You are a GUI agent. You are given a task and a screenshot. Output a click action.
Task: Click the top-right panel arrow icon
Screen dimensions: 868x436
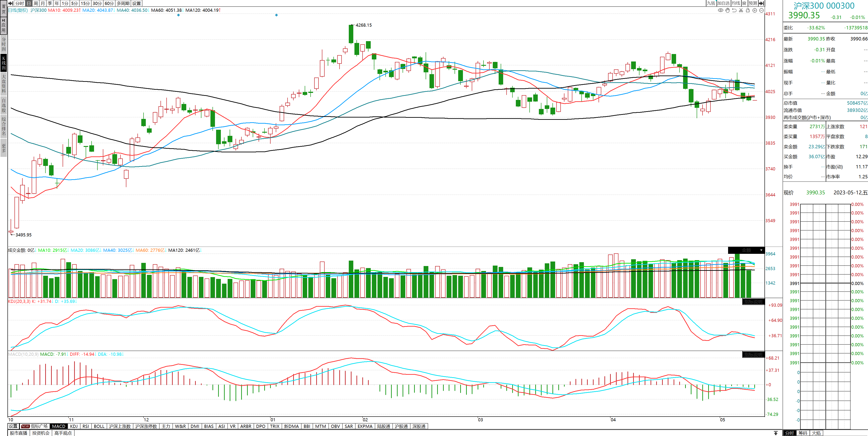click(762, 3)
